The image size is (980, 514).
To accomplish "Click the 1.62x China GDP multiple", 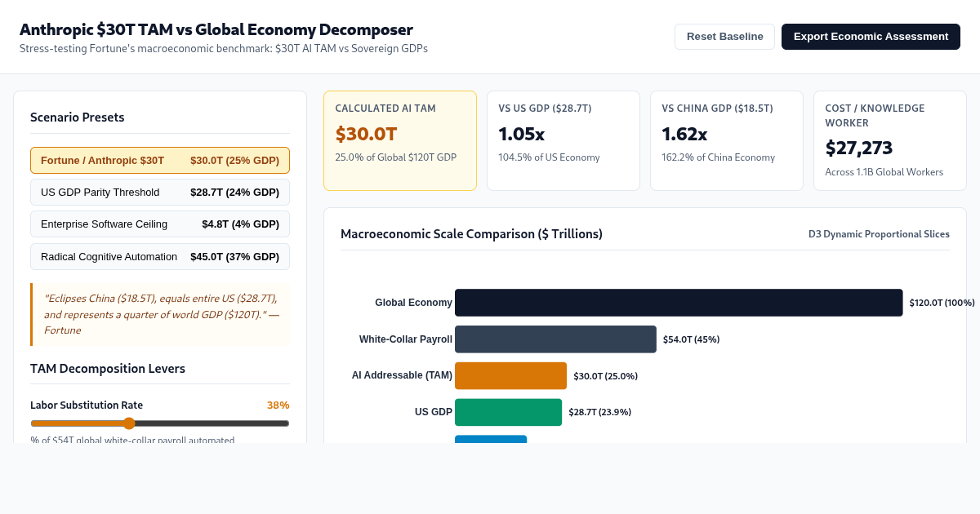I will coord(684,134).
